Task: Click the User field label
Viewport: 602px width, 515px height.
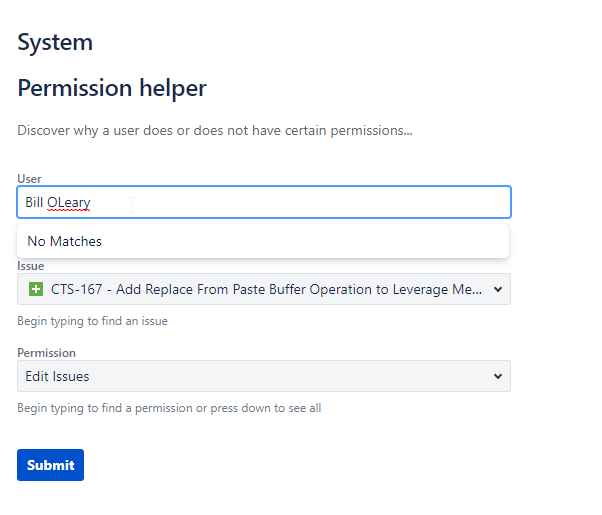Action: [29, 179]
